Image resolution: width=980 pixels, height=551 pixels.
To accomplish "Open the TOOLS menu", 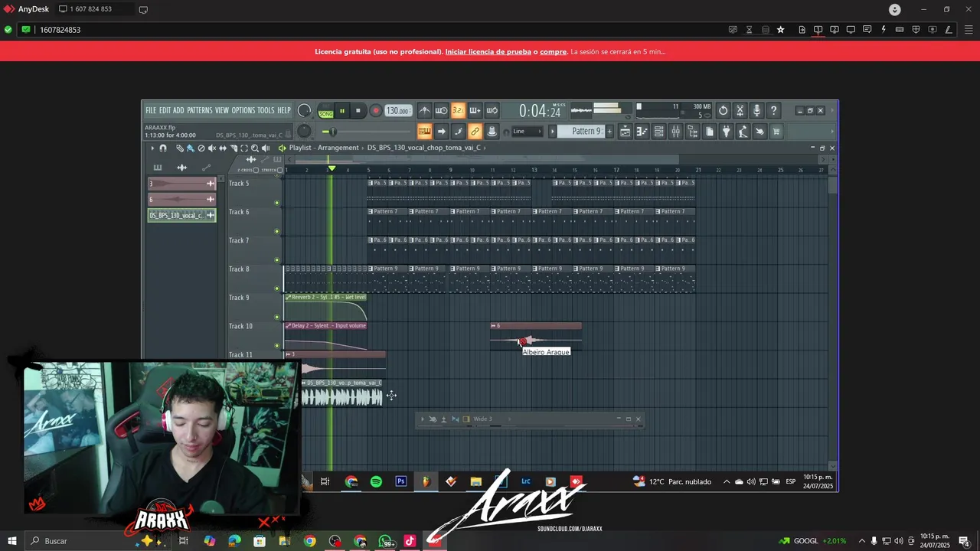I will pyautogui.click(x=266, y=110).
